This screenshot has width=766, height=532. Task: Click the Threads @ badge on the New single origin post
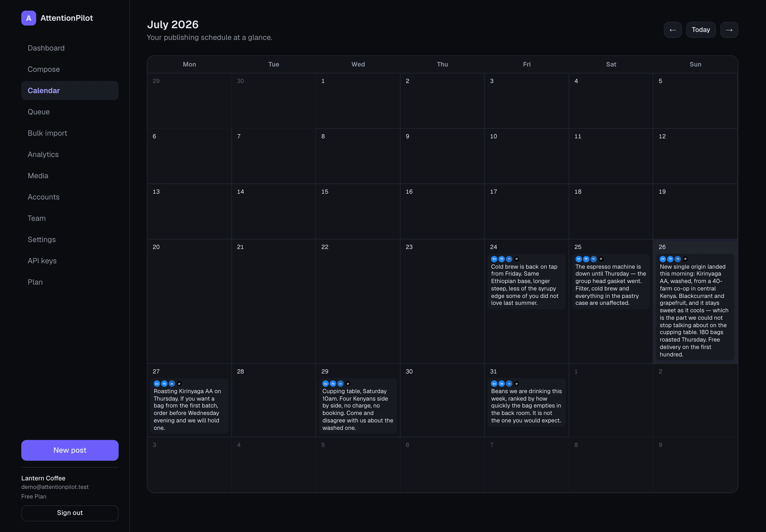click(x=685, y=259)
